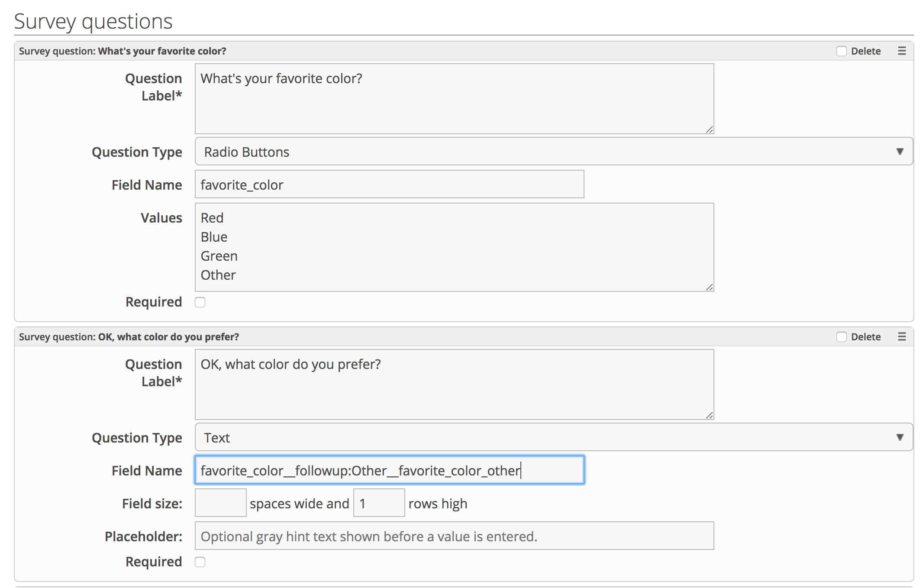
Task: Click the 'Values' label
Action: [x=161, y=218]
